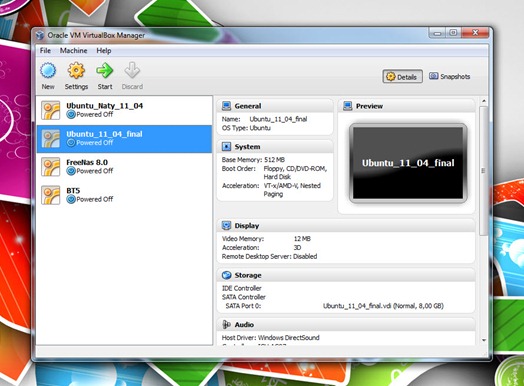Click the BT5 OS icon
524x386 pixels.
pos(50,195)
